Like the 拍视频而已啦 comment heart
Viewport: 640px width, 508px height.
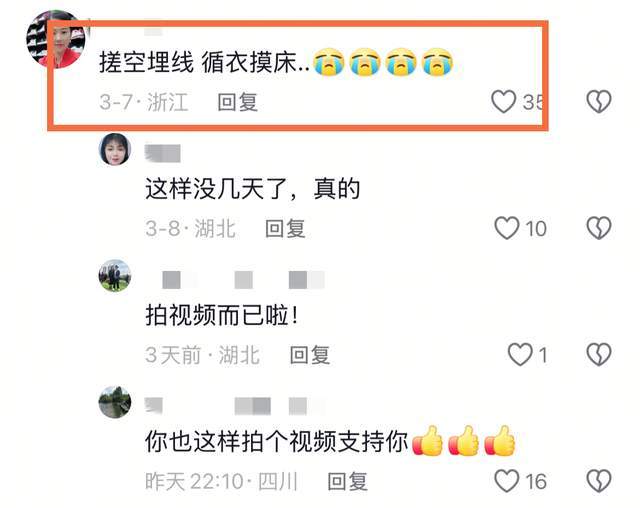point(520,354)
